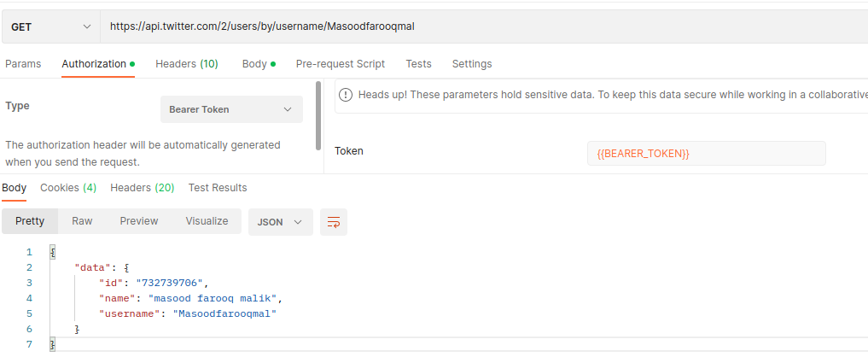Open the GET method dropdown
Image resolution: width=868 pixels, height=357 pixels.
50,26
